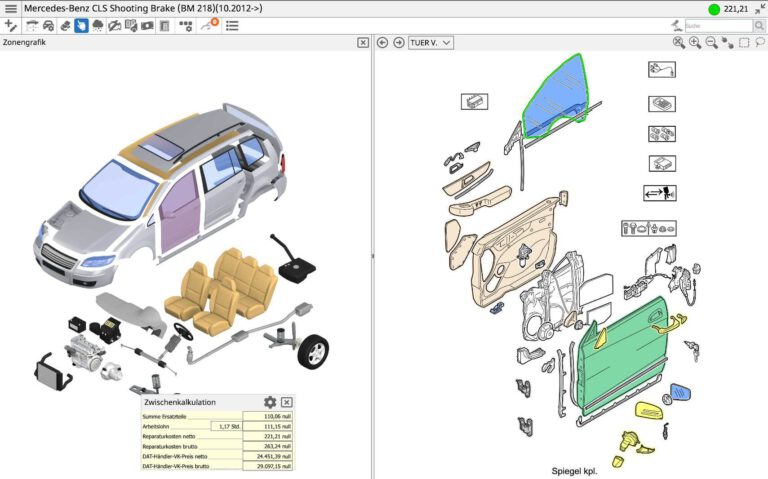This screenshot has height=479, width=768.
Task: Collapse view via arrows beside 221,21
Action: coord(759,9)
